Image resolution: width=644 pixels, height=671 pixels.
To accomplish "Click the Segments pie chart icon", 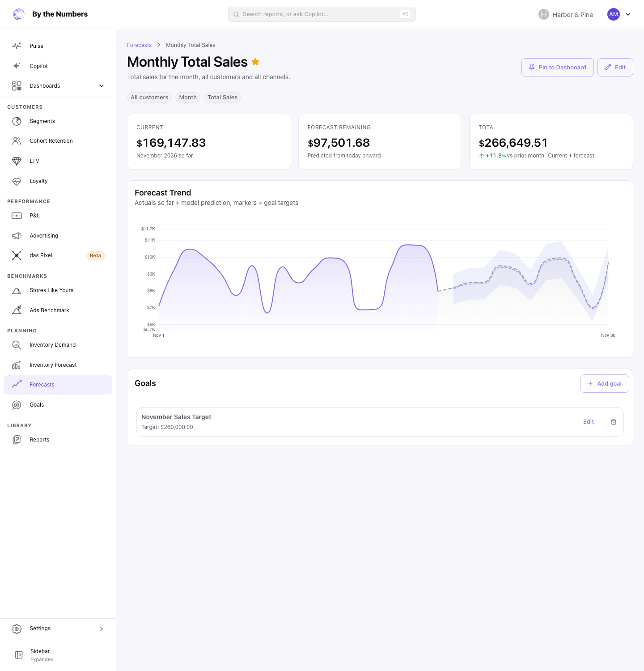I will pyautogui.click(x=17, y=121).
